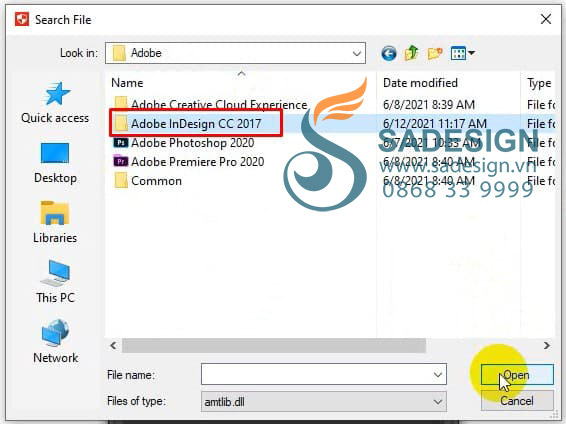Create a new folder icon
The width and height of the screenshot is (566, 424).
(435, 54)
